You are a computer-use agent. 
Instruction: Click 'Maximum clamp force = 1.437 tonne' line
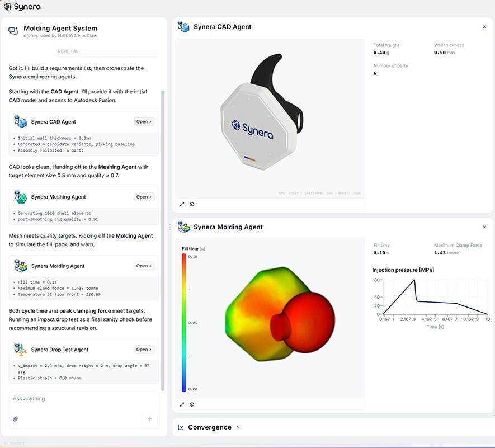(58, 288)
